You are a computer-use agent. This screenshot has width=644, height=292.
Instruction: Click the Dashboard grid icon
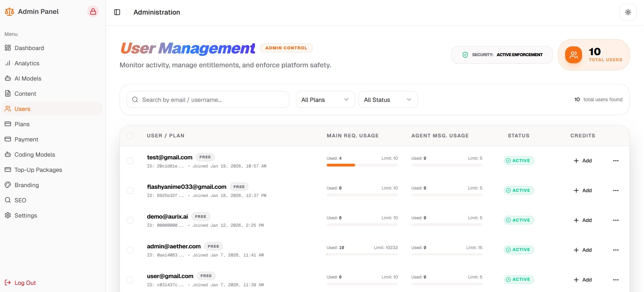(8, 48)
